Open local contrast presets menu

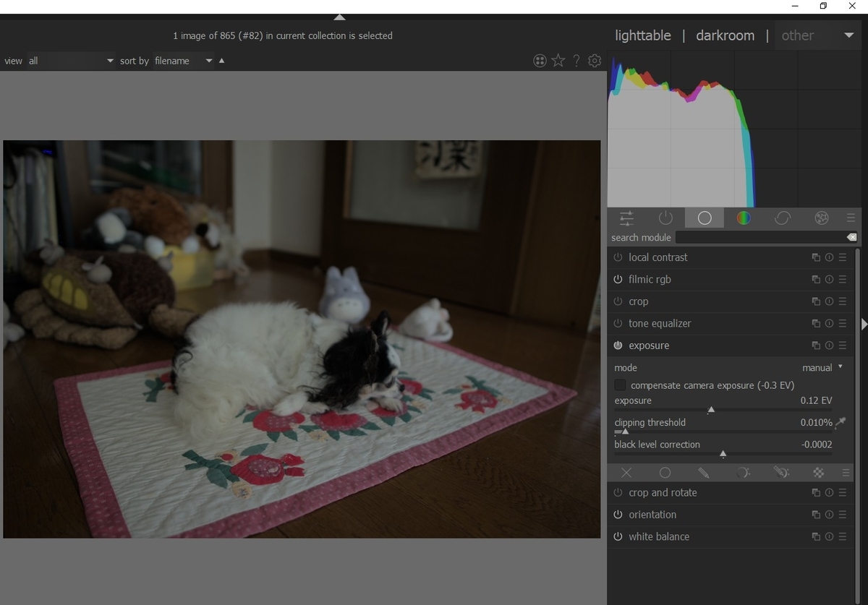click(843, 257)
